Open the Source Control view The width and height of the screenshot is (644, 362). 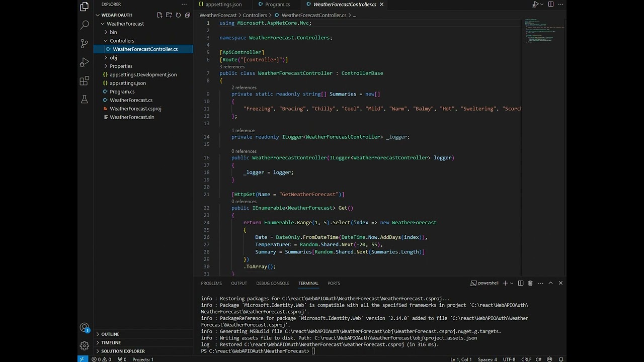coord(85,44)
